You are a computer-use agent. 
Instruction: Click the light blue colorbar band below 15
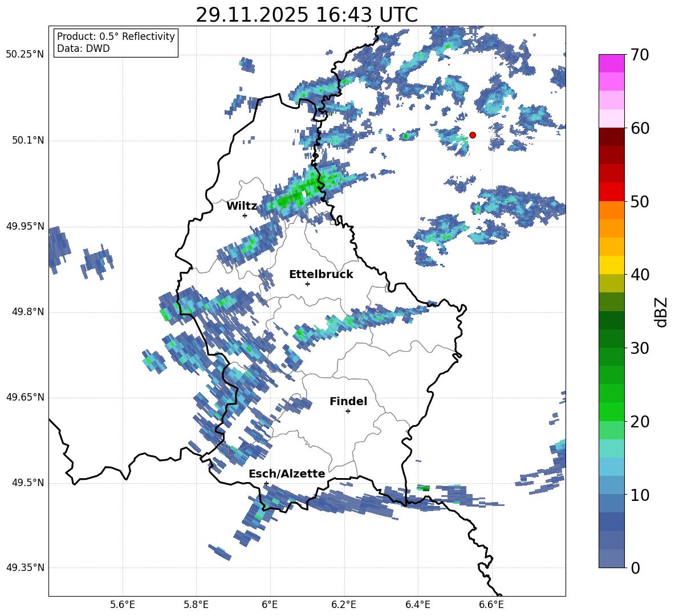(611, 467)
